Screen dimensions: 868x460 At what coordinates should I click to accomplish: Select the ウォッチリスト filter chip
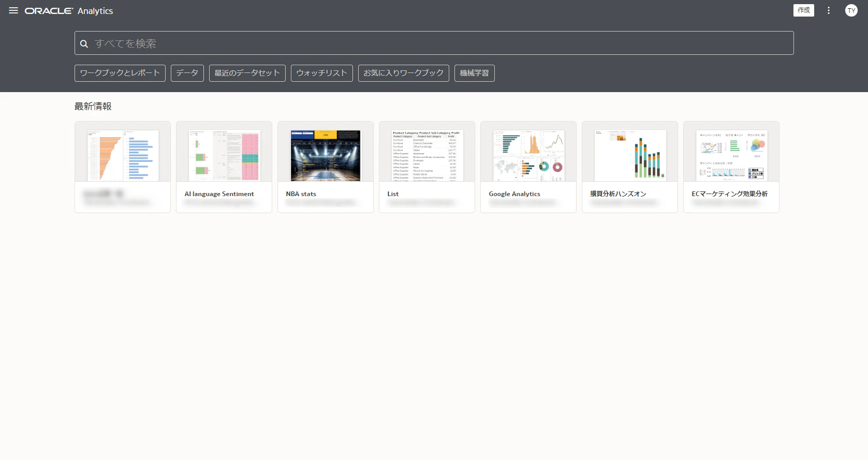tap(322, 73)
